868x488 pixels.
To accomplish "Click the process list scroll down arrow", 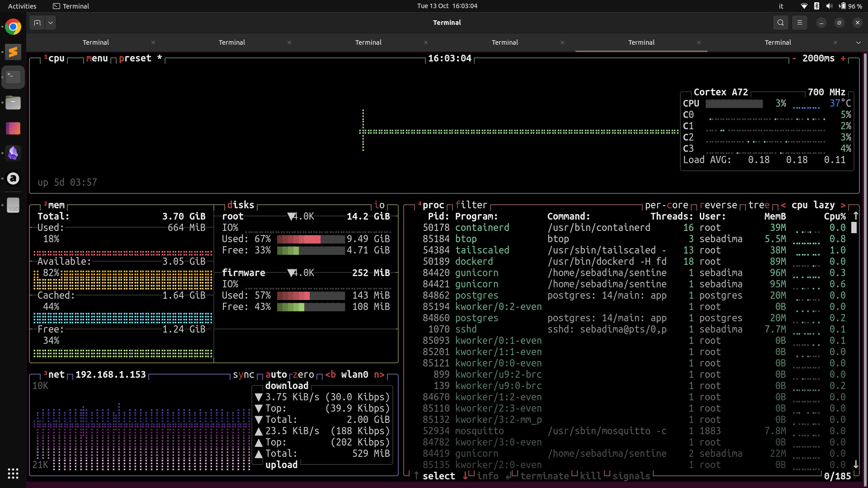I will [x=855, y=465].
